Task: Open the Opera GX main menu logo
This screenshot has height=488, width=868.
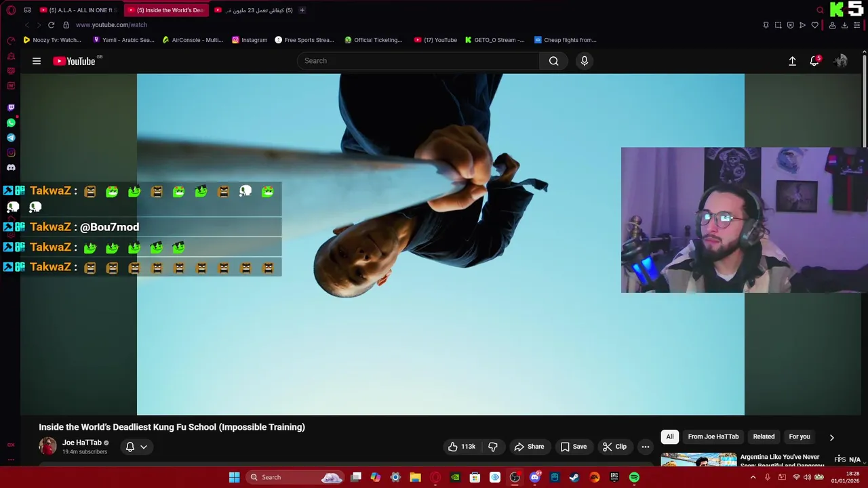Action: click(x=11, y=10)
